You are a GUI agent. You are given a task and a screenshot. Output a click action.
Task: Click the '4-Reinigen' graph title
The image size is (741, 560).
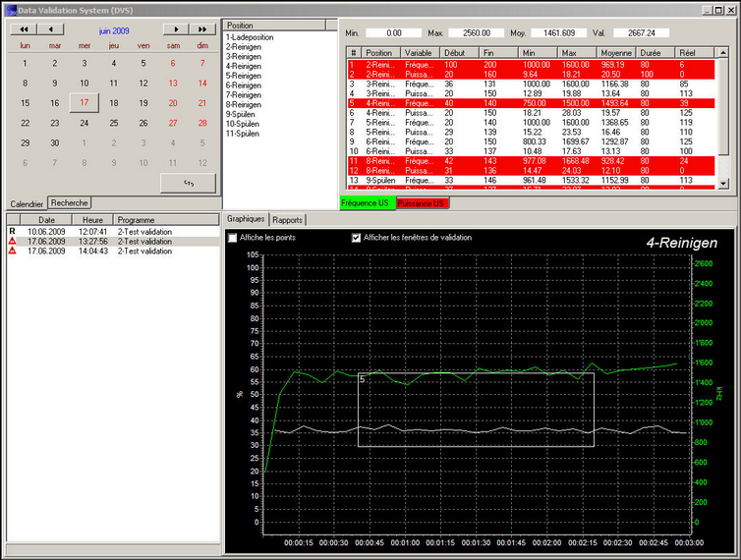coord(681,243)
